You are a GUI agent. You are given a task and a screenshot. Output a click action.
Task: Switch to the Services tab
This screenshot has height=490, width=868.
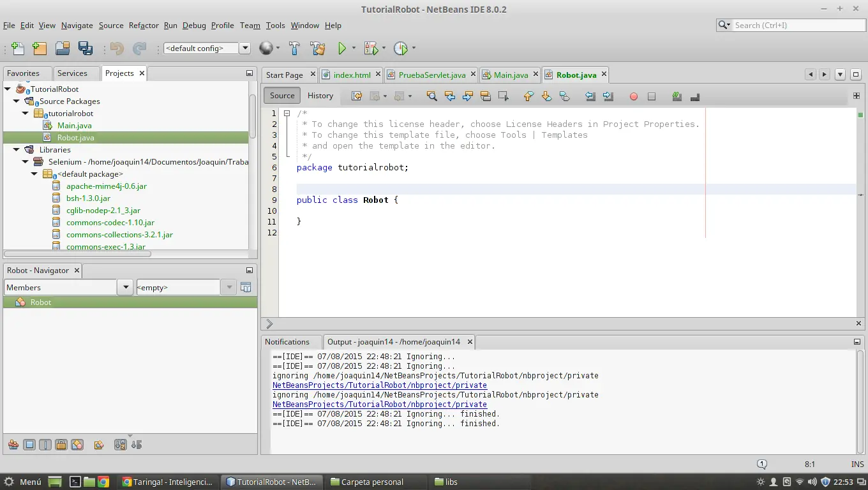tap(72, 73)
